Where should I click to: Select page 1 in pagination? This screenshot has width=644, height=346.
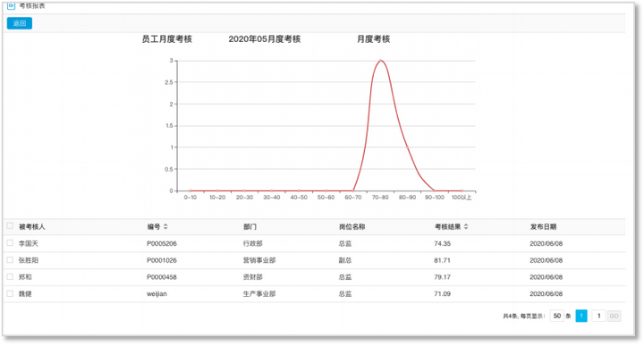(581, 316)
